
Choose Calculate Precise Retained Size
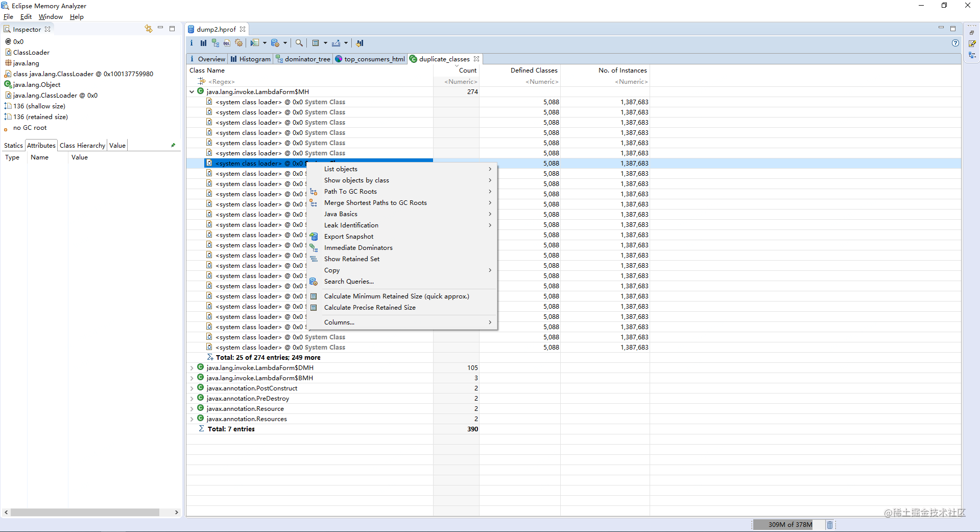click(402, 308)
